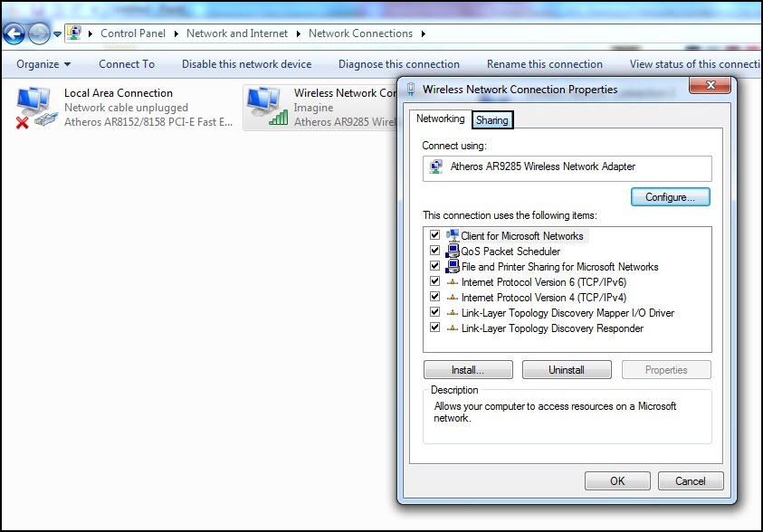The width and height of the screenshot is (763, 532).
Task: Navigate to Network and Internet breadcrumb
Action: click(x=237, y=33)
